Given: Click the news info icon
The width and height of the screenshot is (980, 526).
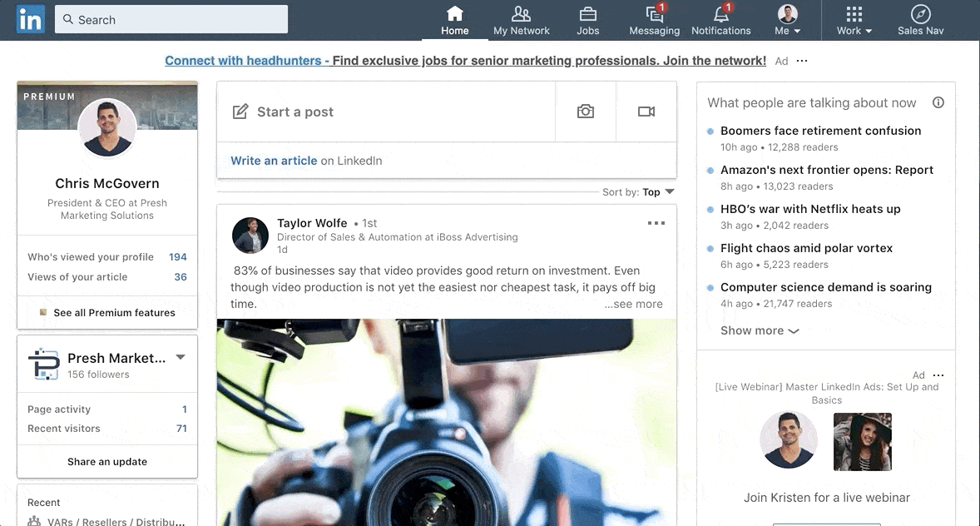Looking at the screenshot, I should coord(938,102).
